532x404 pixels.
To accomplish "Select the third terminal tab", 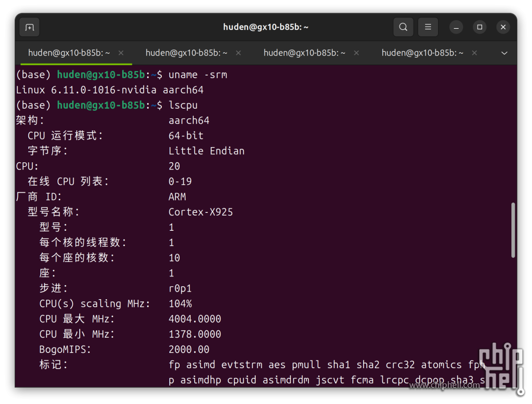I will coord(305,53).
